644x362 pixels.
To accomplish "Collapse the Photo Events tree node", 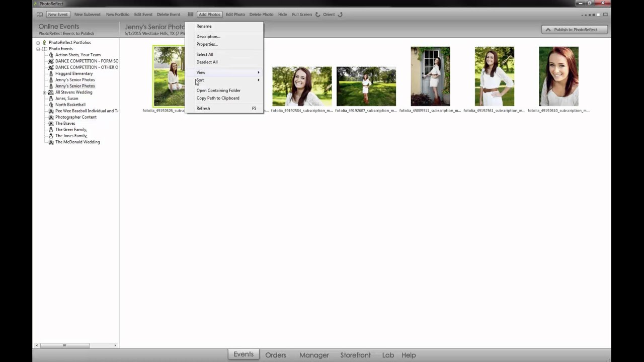I will [x=38, y=49].
